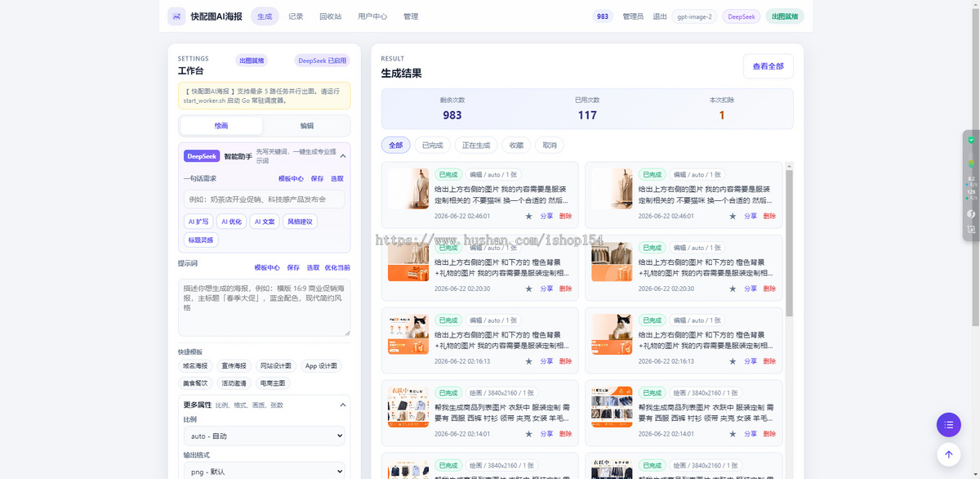Open the 输出格式 dropdown showing png - 默认
This screenshot has height=479, width=980.
point(264,472)
